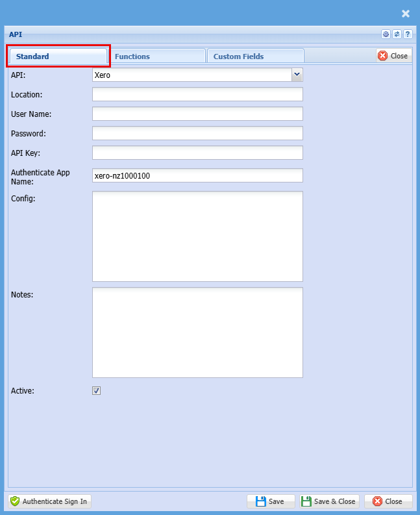Click the bottom Close button
Screen dimensions: 420x515
pyautogui.click(x=388, y=501)
